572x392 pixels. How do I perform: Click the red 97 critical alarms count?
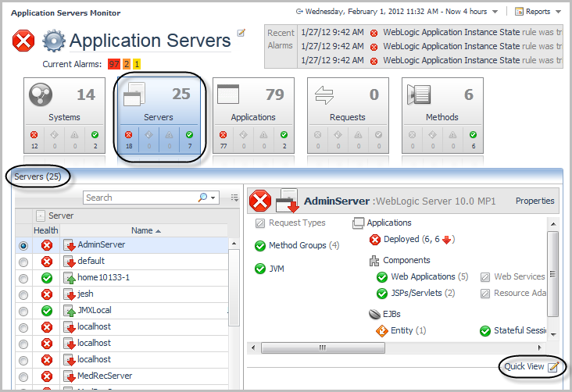[114, 65]
